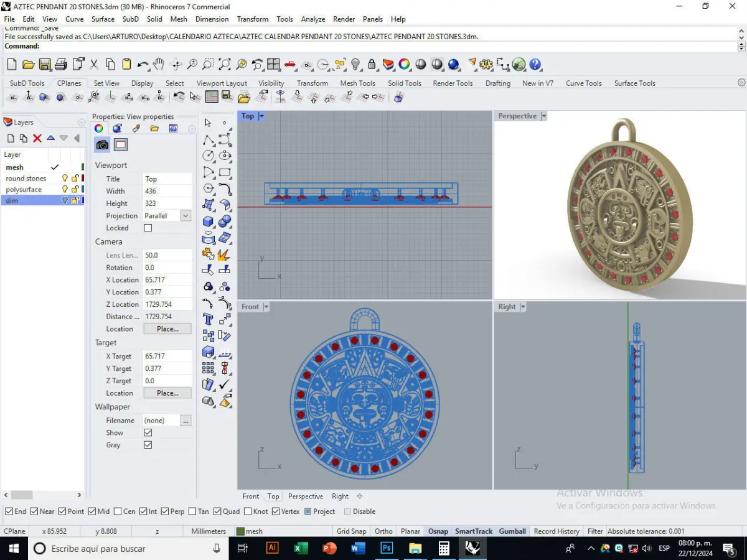Click the Zoom Extents icon
Screen dimensions: 747x560
pos(225,64)
